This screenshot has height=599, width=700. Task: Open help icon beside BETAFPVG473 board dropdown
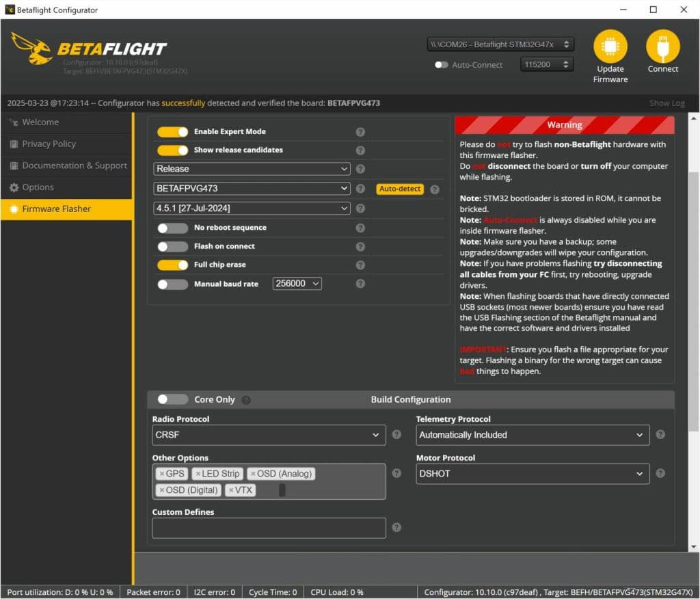360,189
